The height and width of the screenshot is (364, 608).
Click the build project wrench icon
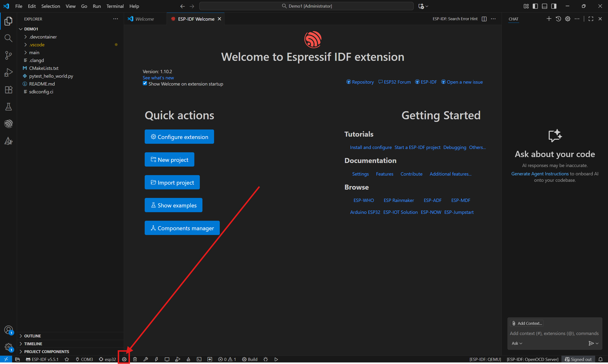click(x=145, y=359)
